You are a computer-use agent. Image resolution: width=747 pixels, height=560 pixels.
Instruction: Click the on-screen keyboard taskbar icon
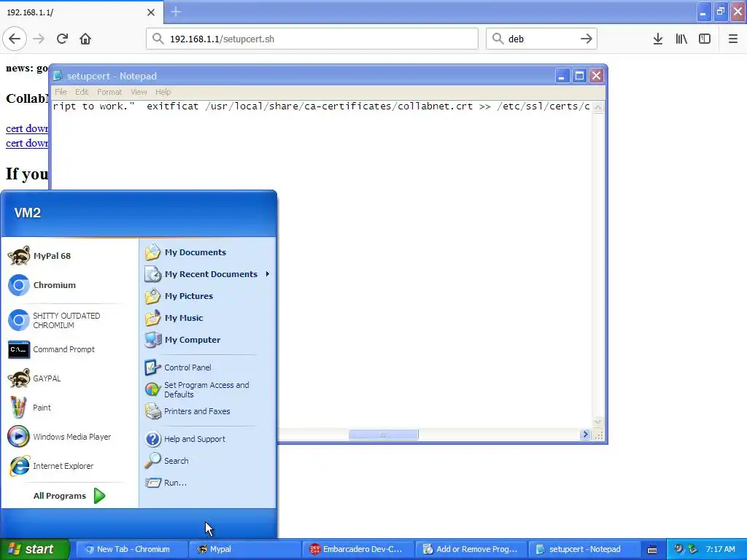(652, 550)
